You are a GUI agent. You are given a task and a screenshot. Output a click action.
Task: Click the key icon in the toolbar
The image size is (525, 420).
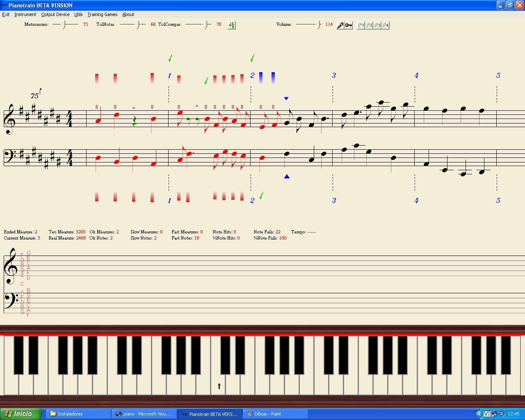(x=348, y=25)
